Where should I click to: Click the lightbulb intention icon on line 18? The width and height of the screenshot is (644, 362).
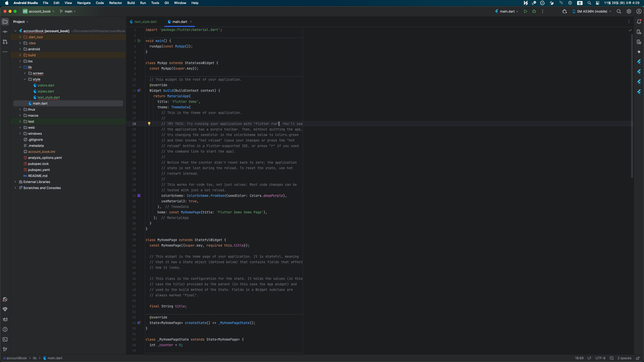click(x=149, y=123)
